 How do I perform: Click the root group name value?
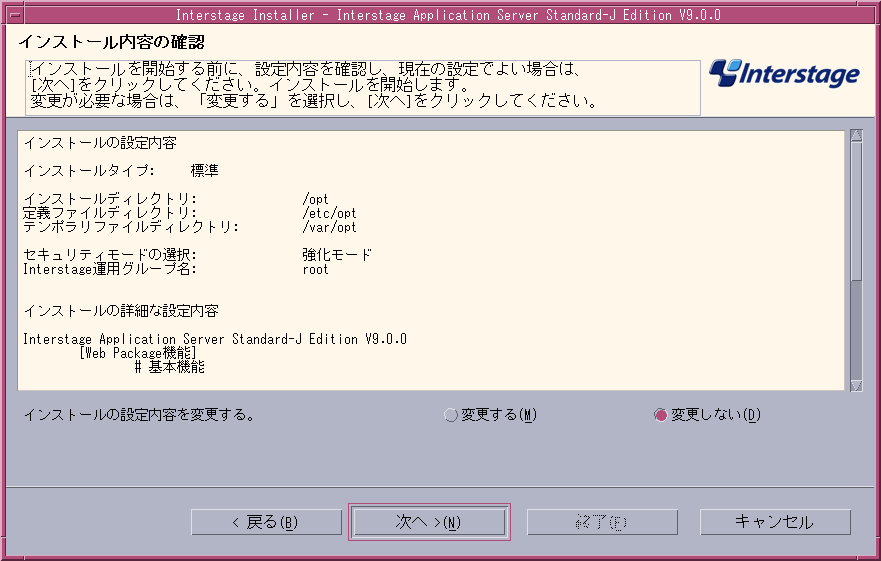(315, 269)
